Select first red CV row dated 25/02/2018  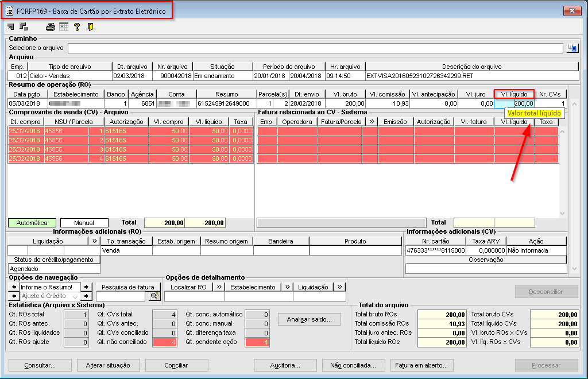click(x=130, y=131)
